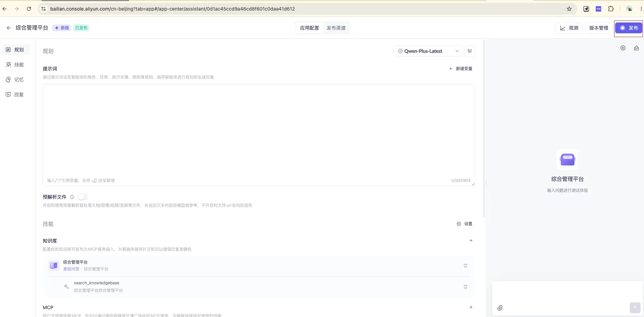Open model parameter settings slider icon

470,51
